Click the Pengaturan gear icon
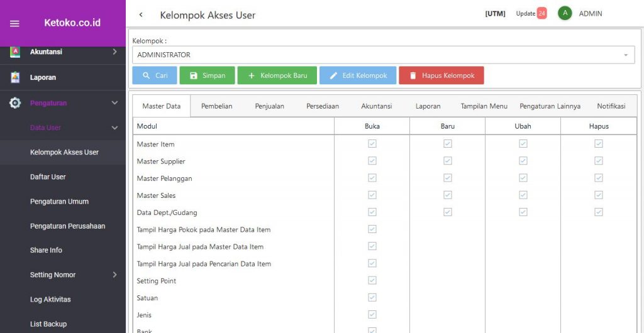The image size is (644, 333). click(15, 103)
